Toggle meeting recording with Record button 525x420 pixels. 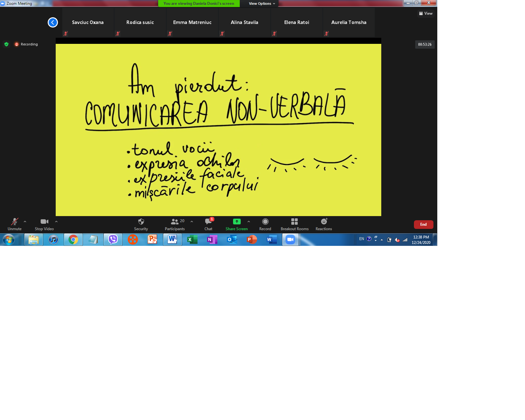tap(265, 224)
